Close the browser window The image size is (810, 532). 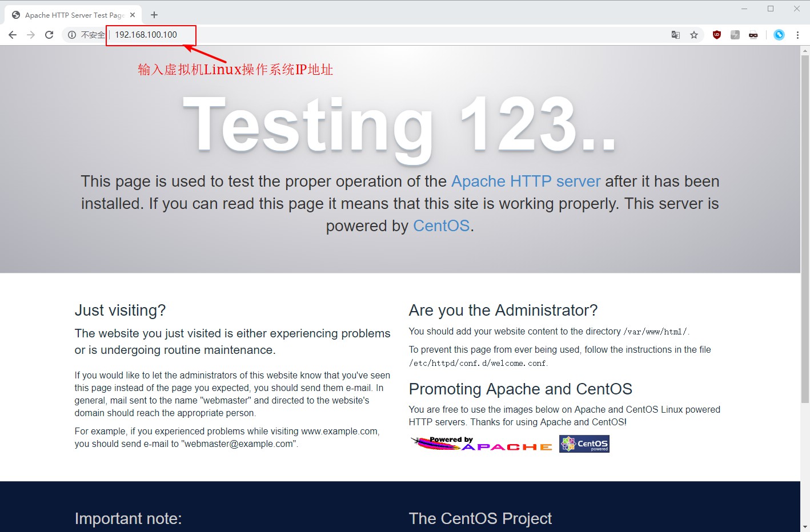pos(797,9)
